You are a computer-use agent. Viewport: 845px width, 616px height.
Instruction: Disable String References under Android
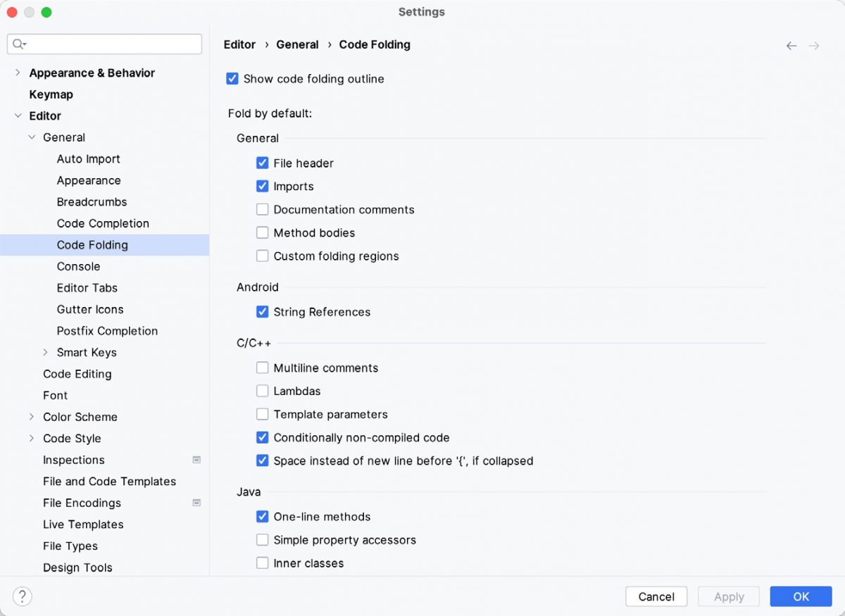pyautogui.click(x=263, y=311)
